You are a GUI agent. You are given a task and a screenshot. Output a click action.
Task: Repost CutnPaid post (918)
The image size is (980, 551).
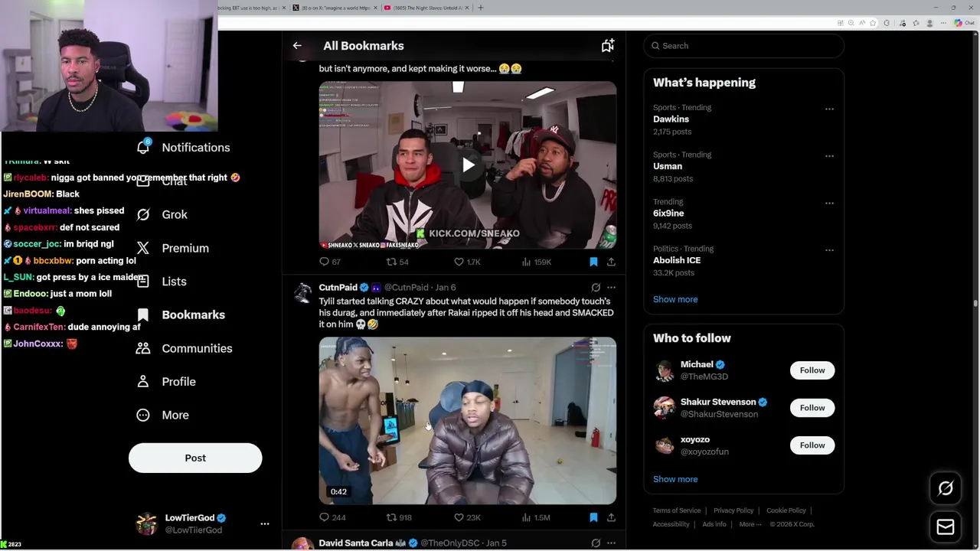[x=399, y=517]
